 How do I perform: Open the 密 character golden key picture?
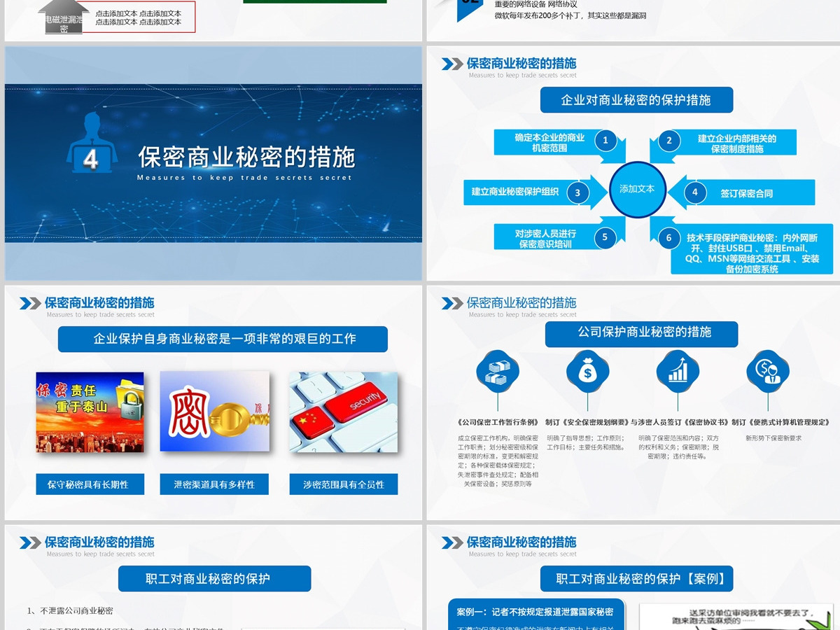click(215, 412)
